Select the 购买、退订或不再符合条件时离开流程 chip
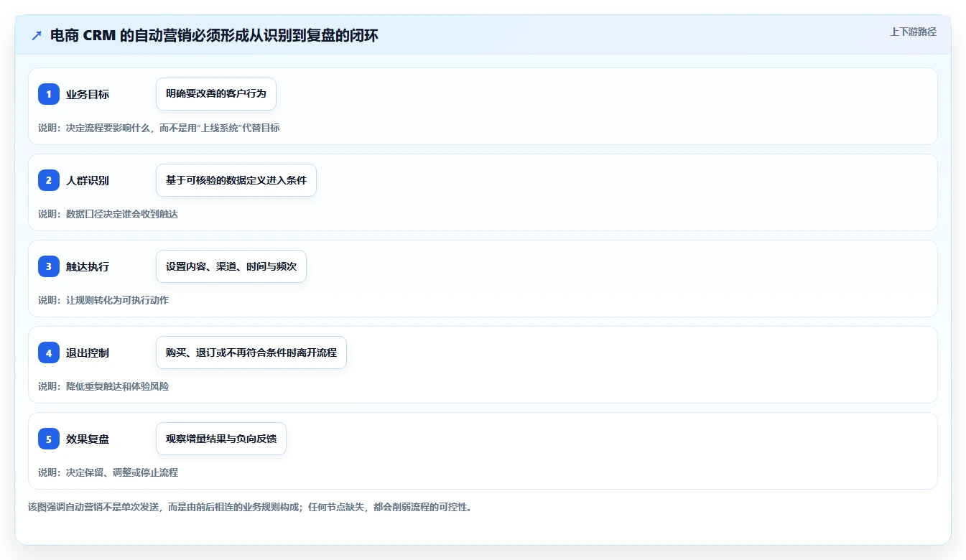966x560 pixels. click(251, 353)
